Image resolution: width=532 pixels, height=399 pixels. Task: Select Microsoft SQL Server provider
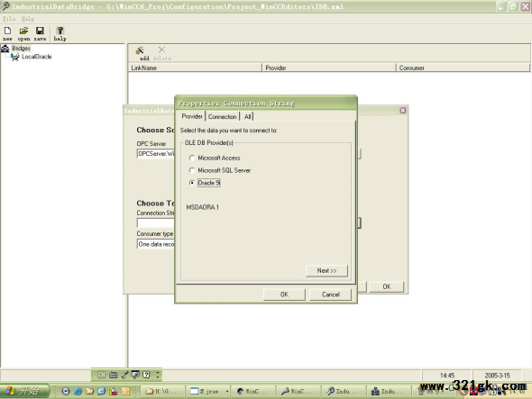(x=192, y=170)
